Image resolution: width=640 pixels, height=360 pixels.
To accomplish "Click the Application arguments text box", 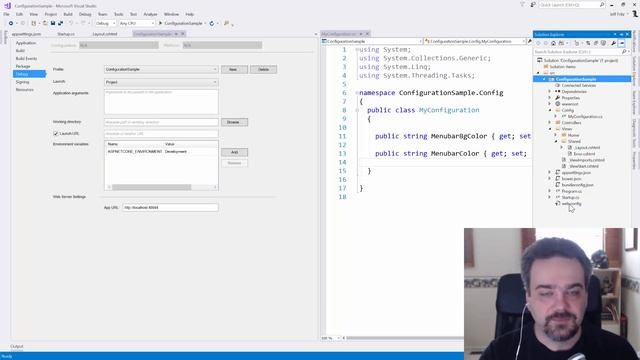I will pyautogui.click(x=161, y=102).
